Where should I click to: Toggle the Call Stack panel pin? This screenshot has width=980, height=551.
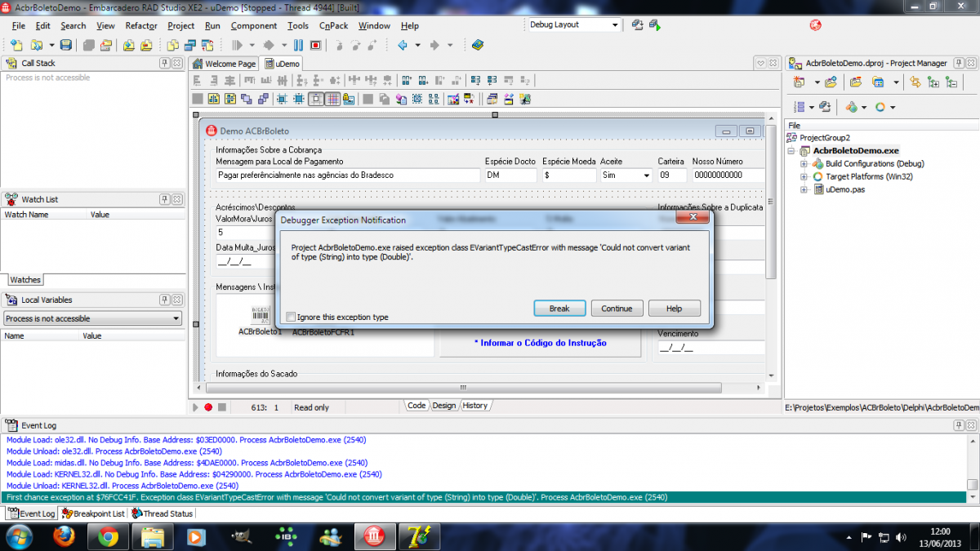tap(164, 63)
